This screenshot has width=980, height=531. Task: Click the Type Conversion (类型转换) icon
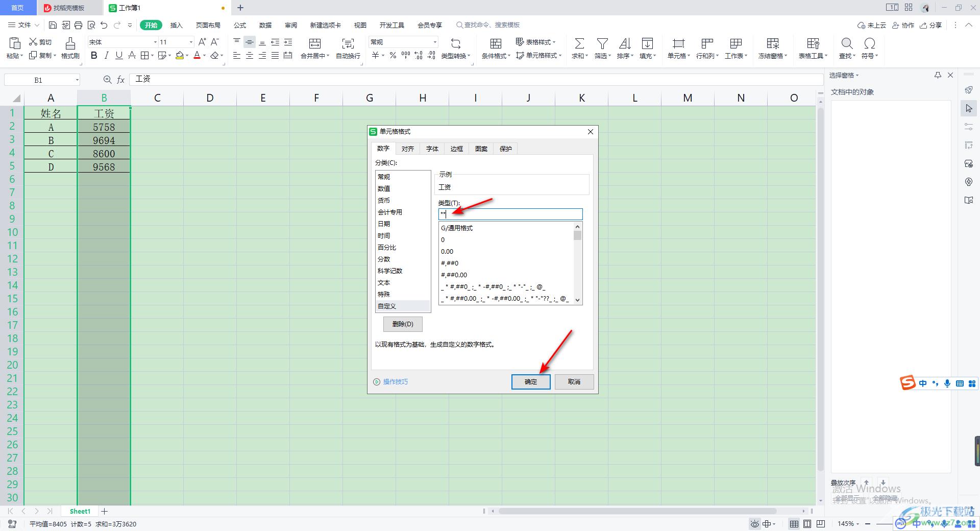coord(456,43)
